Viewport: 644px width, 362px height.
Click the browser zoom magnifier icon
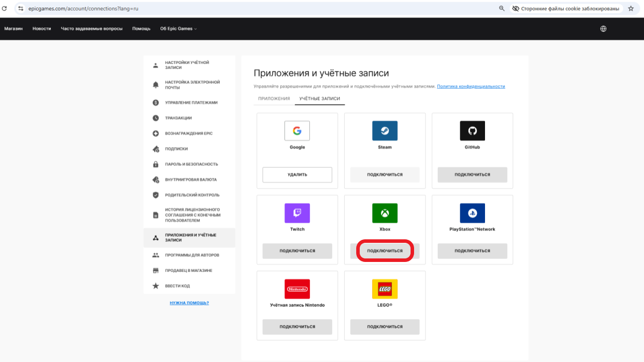tap(502, 9)
